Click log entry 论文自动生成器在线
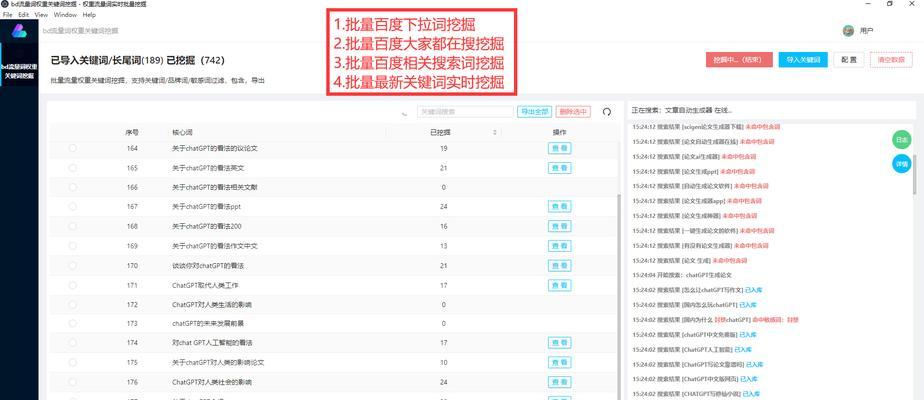The width and height of the screenshot is (924, 400). click(x=704, y=141)
